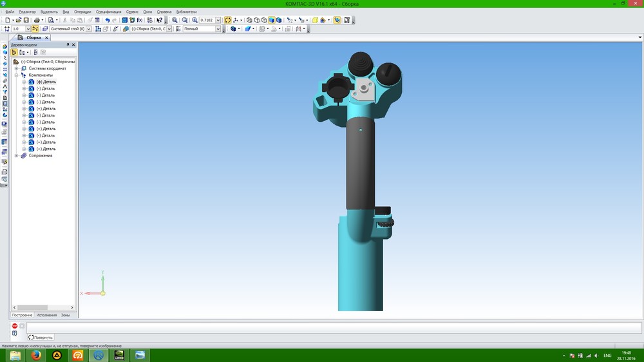Switch to the Исполнения tab

tap(46, 315)
